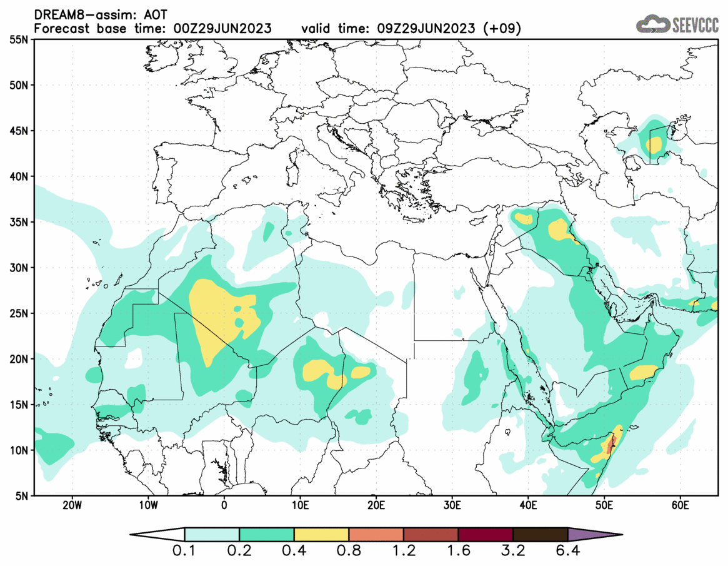Click the SEEVCCC cloud logo
Viewport: 728px width, 566px height.
pos(677,24)
